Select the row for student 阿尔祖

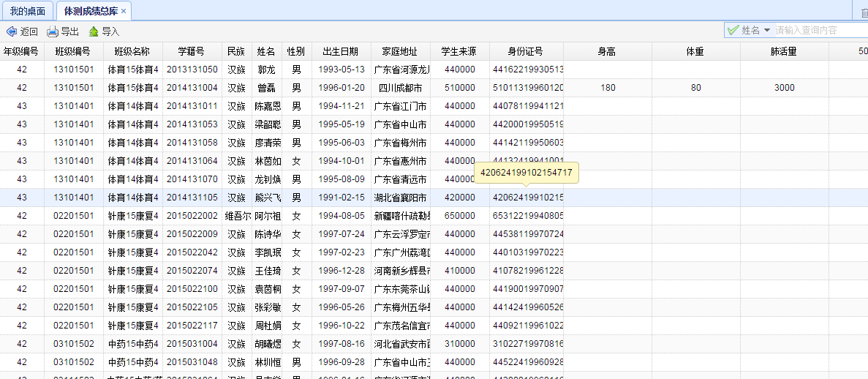coord(266,216)
